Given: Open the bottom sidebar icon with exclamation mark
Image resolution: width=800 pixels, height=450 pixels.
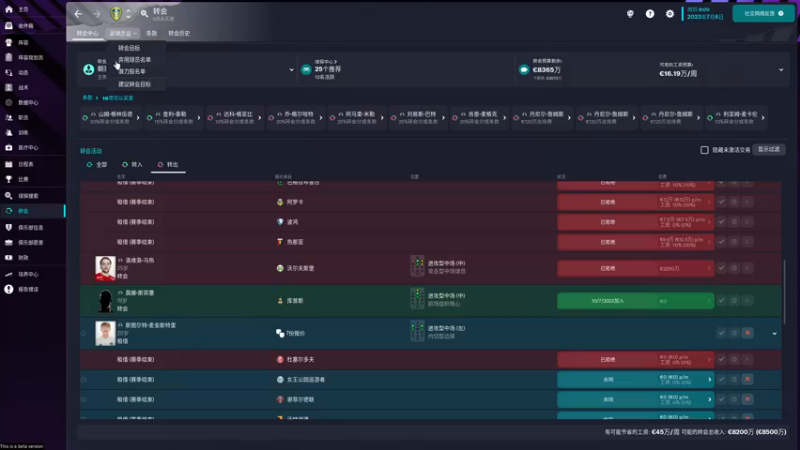Looking at the screenshot, I should coord(9,289).
